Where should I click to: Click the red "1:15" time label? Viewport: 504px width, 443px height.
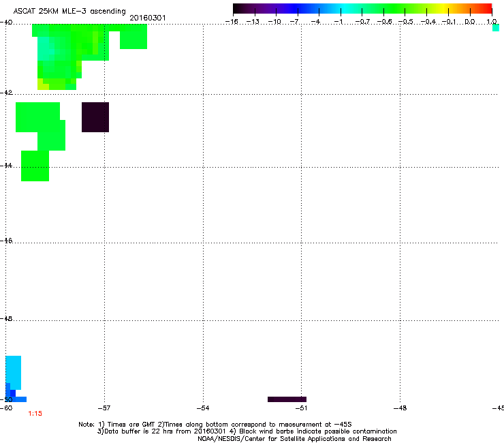coord(35,414)
